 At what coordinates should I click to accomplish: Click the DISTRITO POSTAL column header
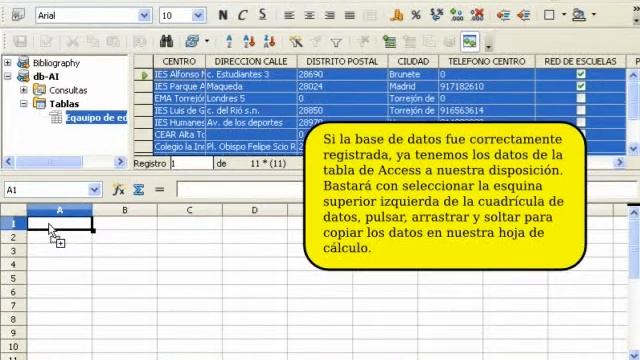tap(342, 62)
